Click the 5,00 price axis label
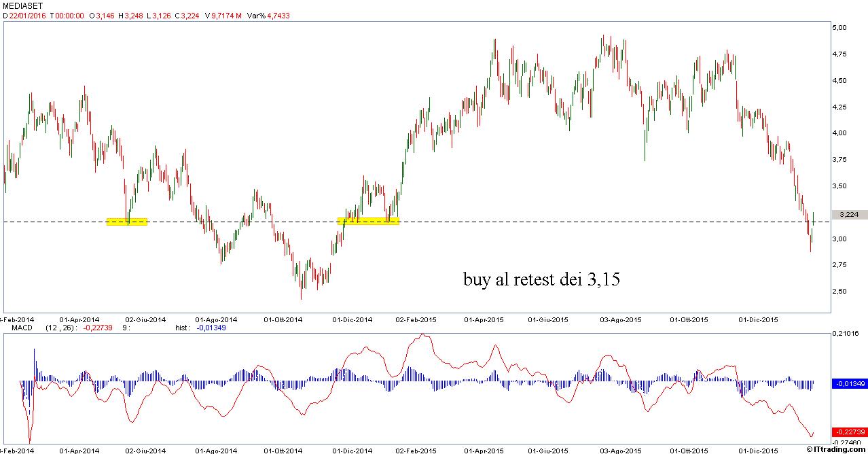Viewport: 868px width, 454px height. click(x=839, y=28)
